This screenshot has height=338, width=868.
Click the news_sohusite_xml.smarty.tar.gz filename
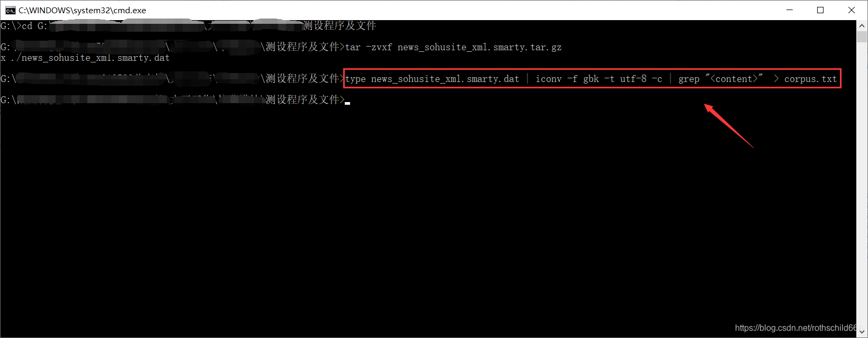point(480,47)
